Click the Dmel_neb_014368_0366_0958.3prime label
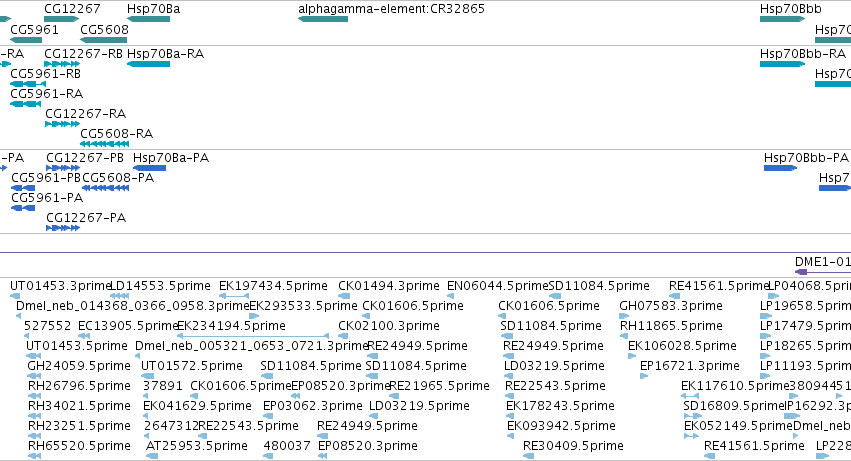851x461 pixels. [x=132, y=306]
